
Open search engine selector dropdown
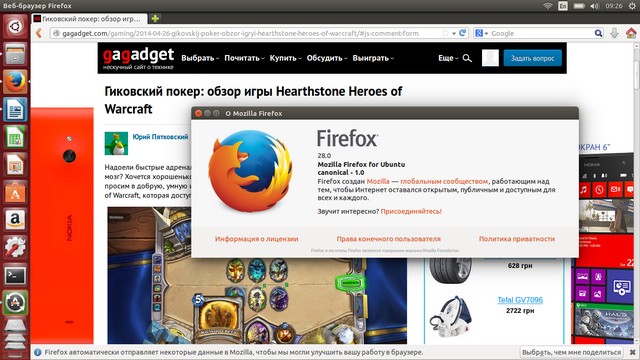pos(482,33)
